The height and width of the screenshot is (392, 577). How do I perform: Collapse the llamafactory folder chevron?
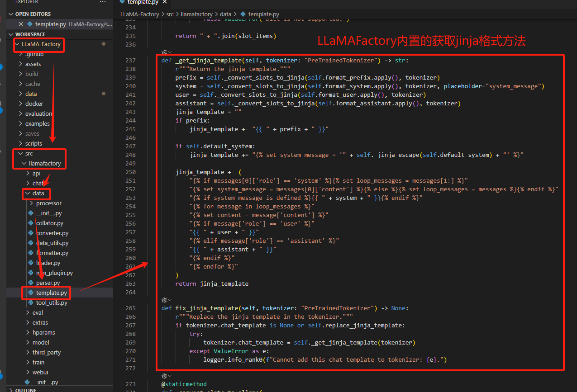24,164
